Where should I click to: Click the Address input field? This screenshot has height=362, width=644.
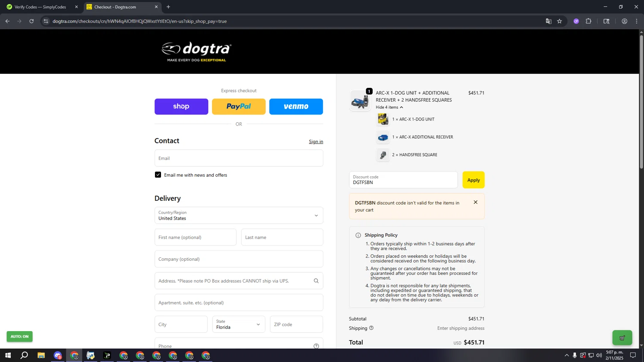[239, 281]
